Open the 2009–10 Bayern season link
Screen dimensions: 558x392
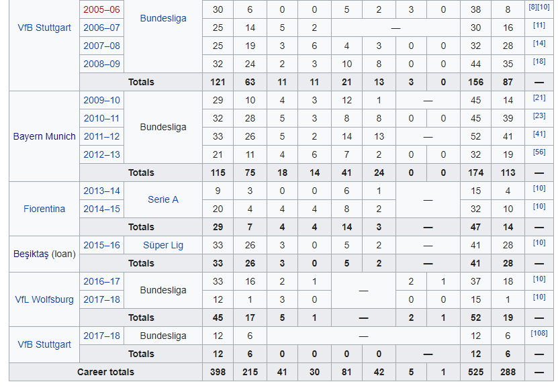point(101,100)
